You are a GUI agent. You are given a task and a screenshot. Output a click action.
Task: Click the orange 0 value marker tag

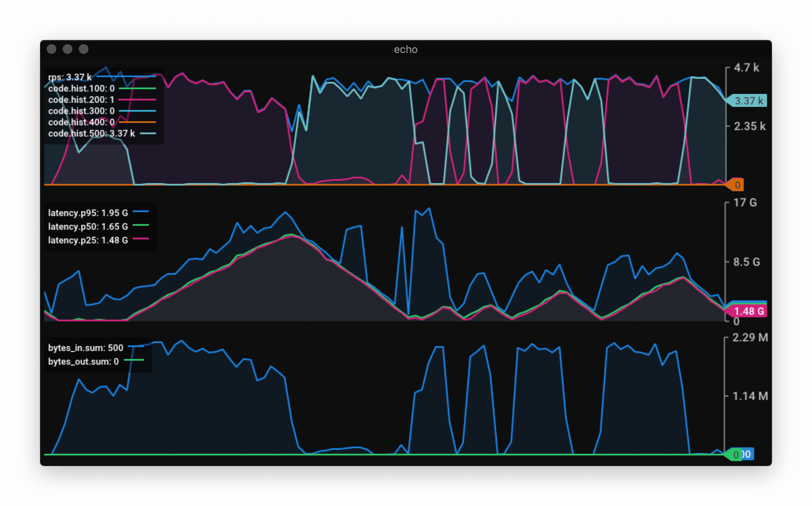[736, 185]
